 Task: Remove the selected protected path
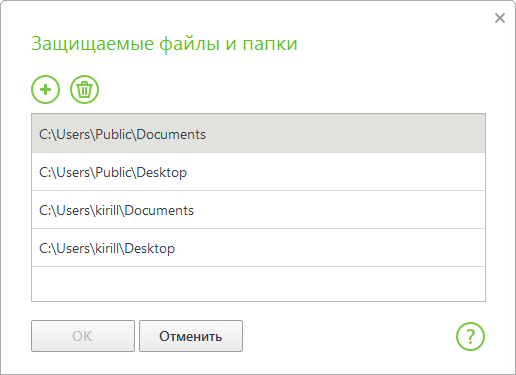(x=84, y=89)
